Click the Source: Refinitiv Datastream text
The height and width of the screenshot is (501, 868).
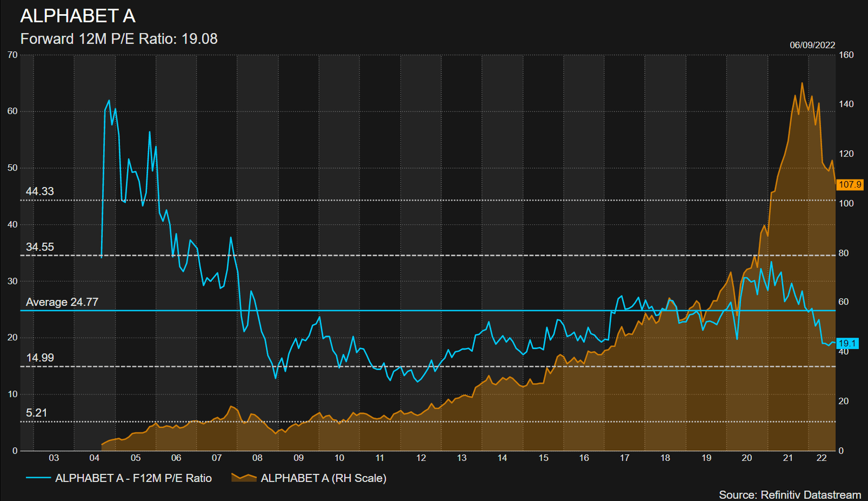click(x=789, y=495)
